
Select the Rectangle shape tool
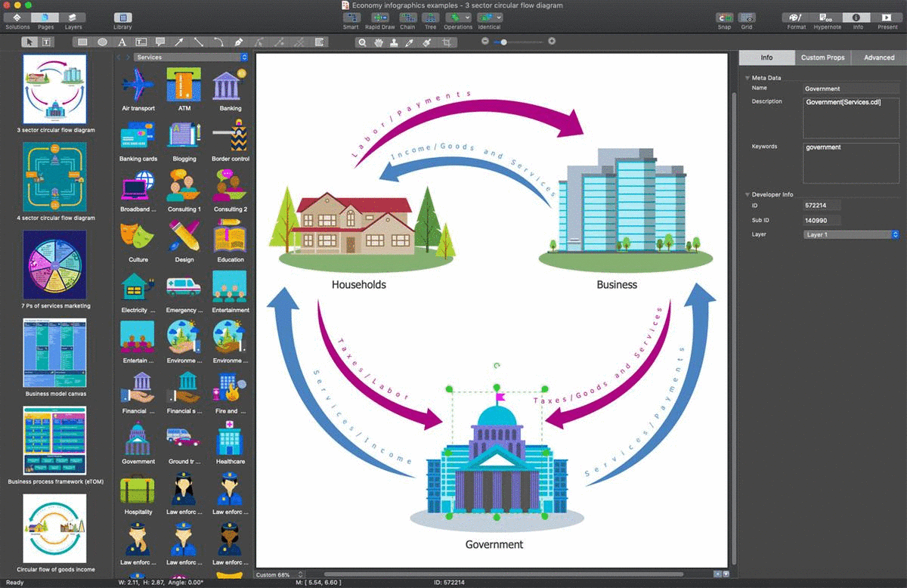(x=82, y=42)
